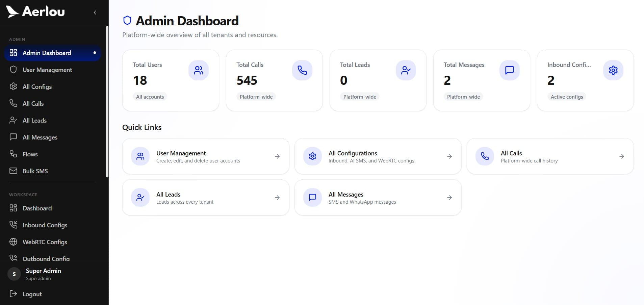Click the arrow on All Calls quick link
The image size is (644, 305).
[622, 156]
